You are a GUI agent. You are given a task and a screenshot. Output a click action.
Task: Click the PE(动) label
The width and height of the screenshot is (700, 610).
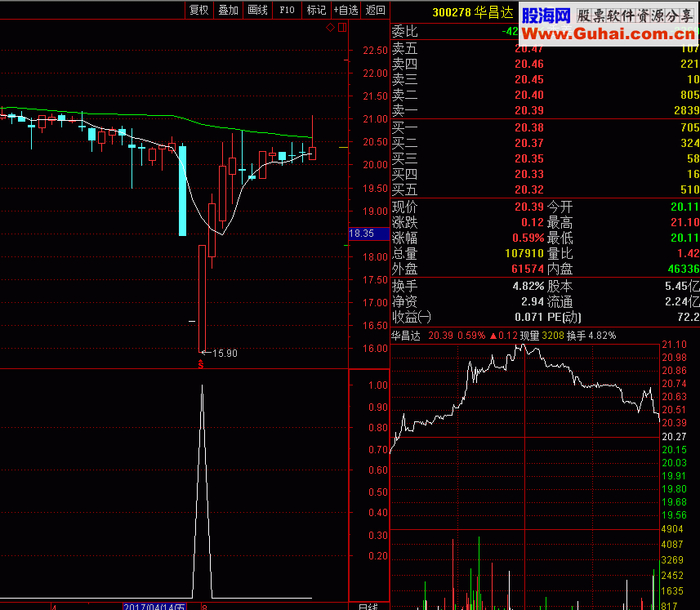tap(564, 318)
